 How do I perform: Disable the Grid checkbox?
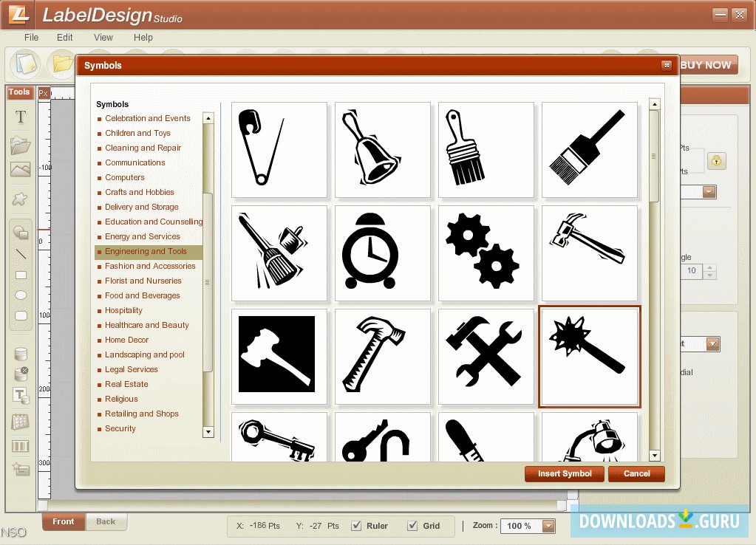click(412, 526)
